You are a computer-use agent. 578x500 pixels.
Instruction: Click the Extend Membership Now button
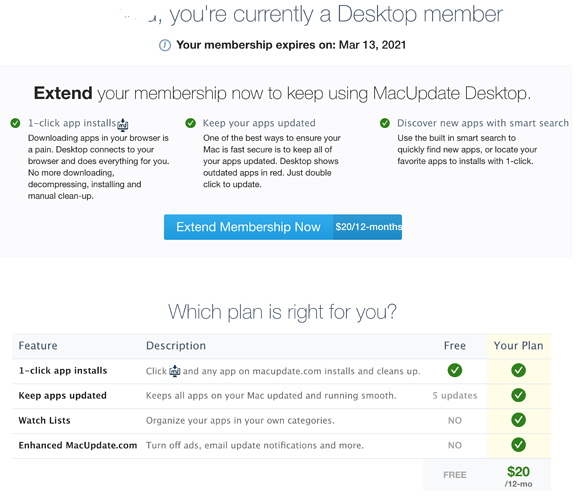coord(283,227)
